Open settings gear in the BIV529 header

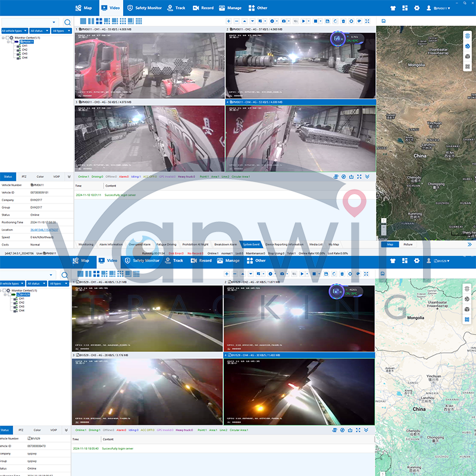click(x=416, y=261)
